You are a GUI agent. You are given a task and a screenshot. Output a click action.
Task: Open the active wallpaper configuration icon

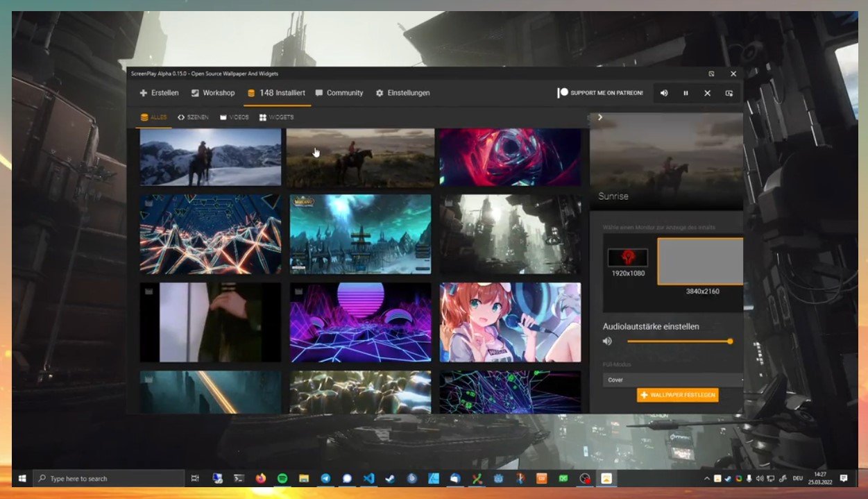(x=729, y=93)
